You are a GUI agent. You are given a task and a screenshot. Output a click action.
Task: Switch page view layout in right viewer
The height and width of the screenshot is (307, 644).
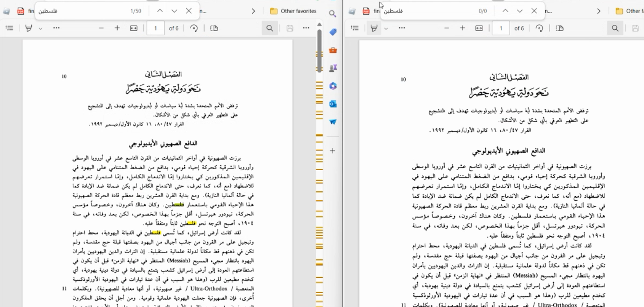(559, 28)
